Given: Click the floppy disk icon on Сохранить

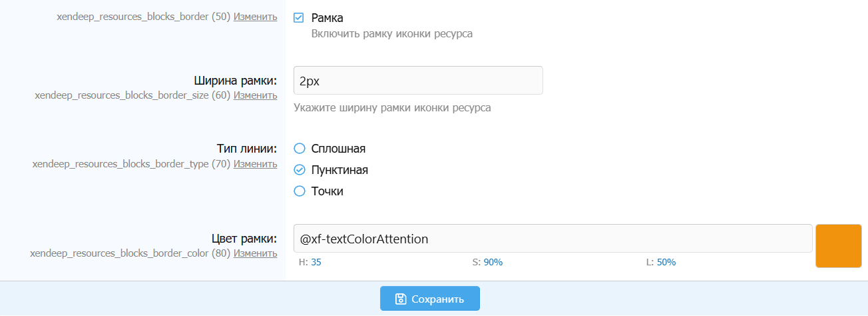Looking at the screenshot, I should 401,299.
